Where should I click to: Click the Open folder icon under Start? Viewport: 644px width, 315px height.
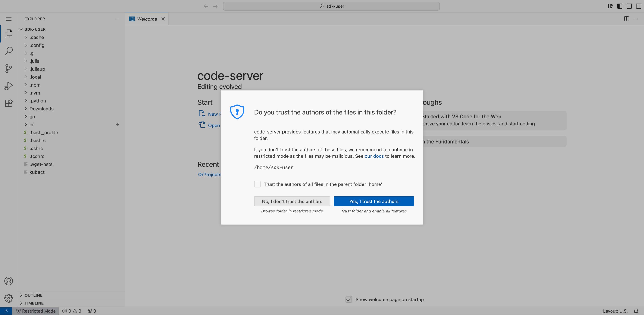(x=202, y=125)
